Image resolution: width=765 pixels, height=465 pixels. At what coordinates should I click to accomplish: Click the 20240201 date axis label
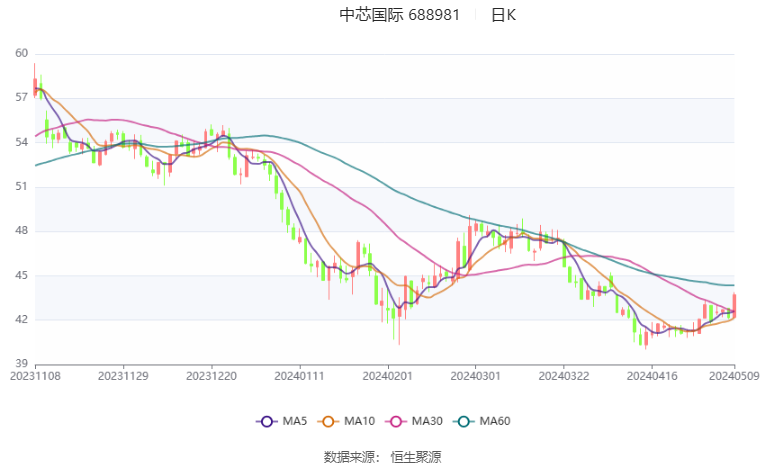[x=387, y=376]
